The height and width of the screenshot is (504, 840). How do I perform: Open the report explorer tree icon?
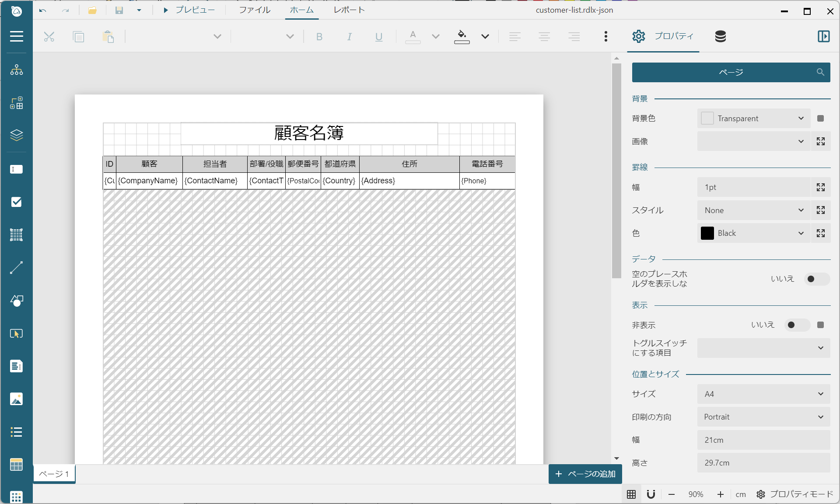[16, 70]
